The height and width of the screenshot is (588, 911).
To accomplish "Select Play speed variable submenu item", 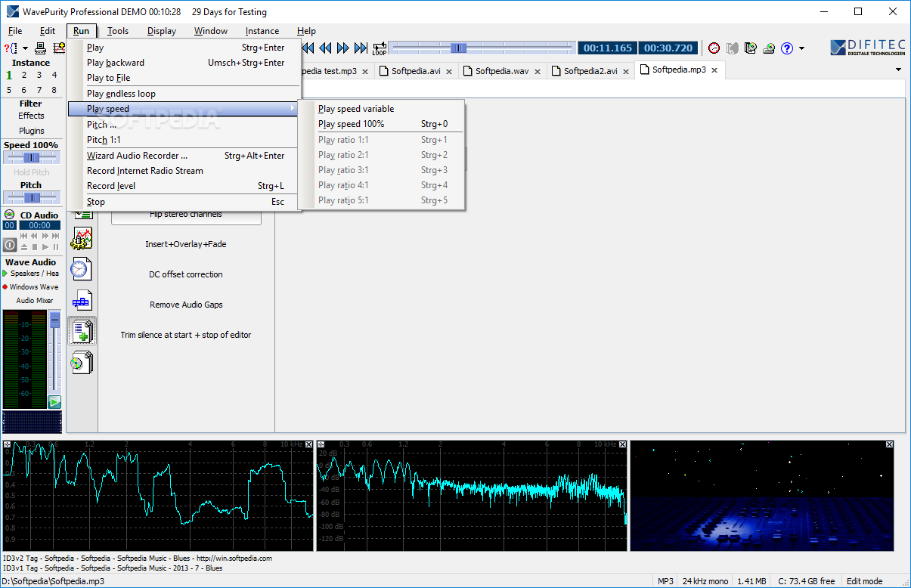I will (x=381, y=109).
